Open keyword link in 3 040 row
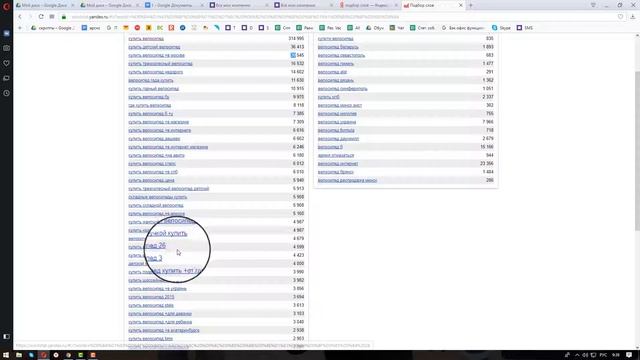The height and width of the screenshot is (360, 640). (160, 322)
